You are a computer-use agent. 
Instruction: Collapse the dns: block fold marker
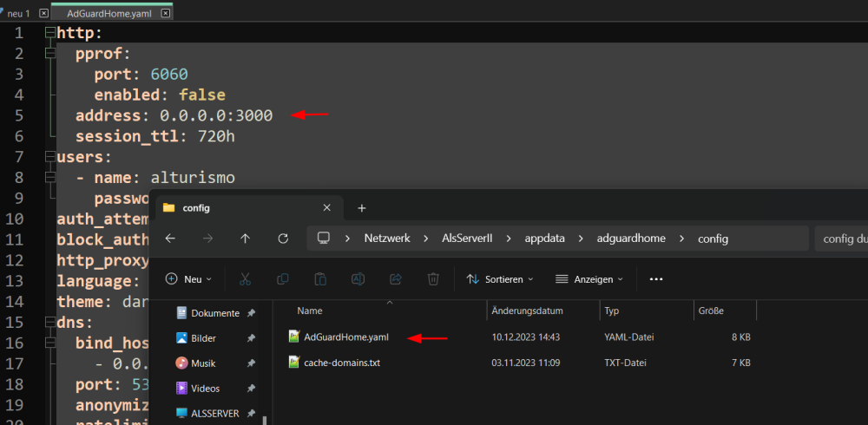[50, 323]
